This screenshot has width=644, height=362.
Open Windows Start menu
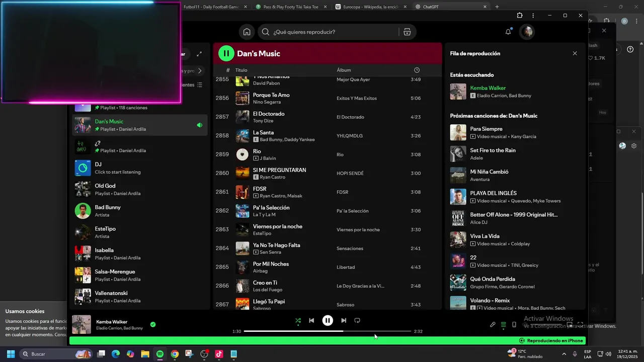point(11,354)
